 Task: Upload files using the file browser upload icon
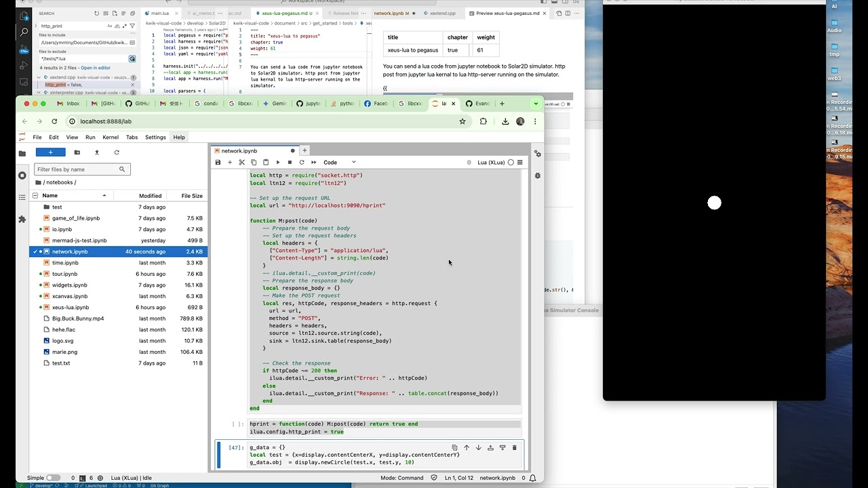tap(96, 152)
